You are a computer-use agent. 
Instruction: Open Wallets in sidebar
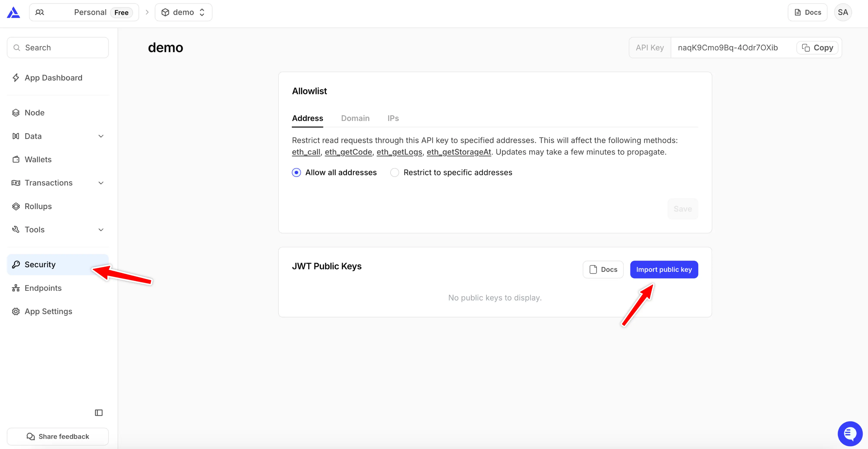[x=38, y=159]
